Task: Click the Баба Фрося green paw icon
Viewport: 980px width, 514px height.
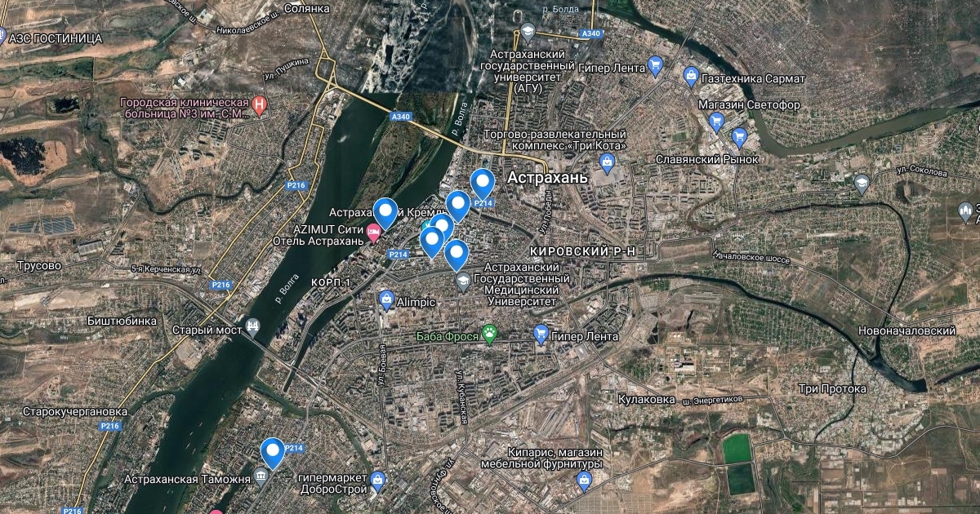Action: [x=490, y=333]
